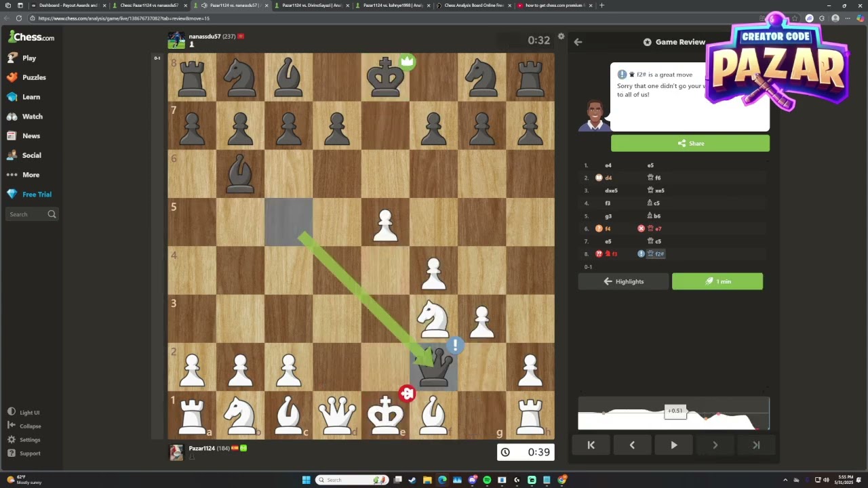The height and width of the screenshot is (488, 868).
Task: Click the play moves button
Action: [673, 445]
